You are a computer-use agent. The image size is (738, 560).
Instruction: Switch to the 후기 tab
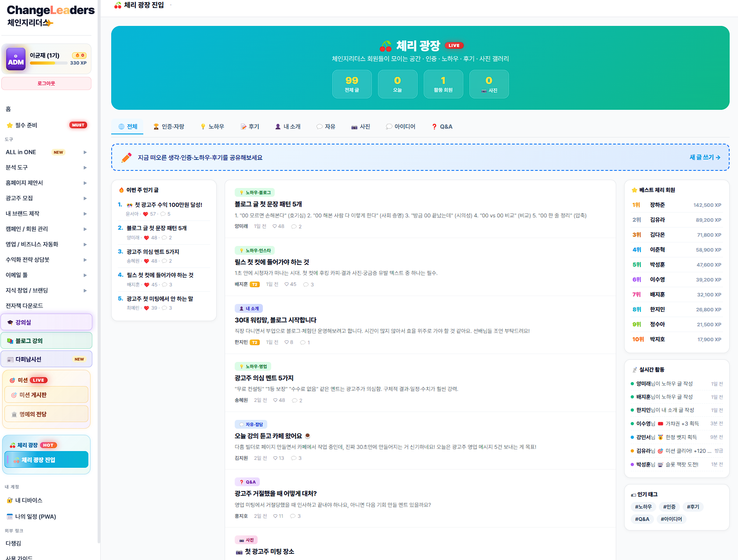click(x=250, y=126)
